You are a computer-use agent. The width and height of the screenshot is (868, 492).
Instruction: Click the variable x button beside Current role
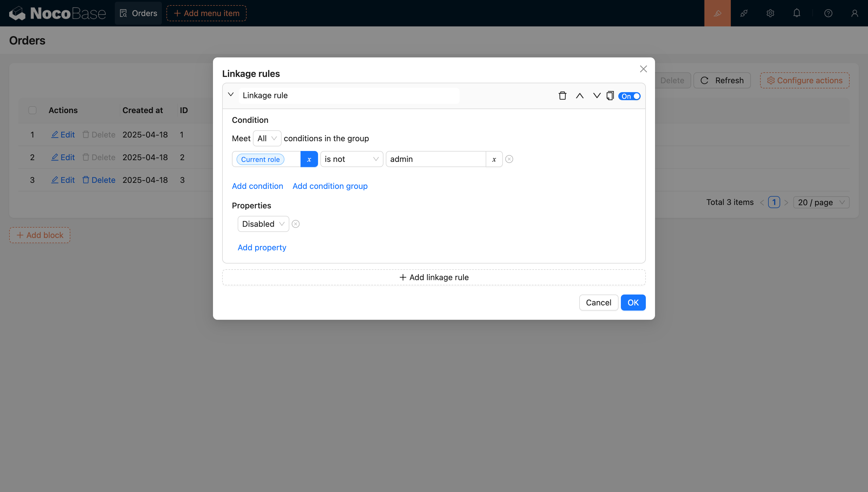click(x=309, y=159)
